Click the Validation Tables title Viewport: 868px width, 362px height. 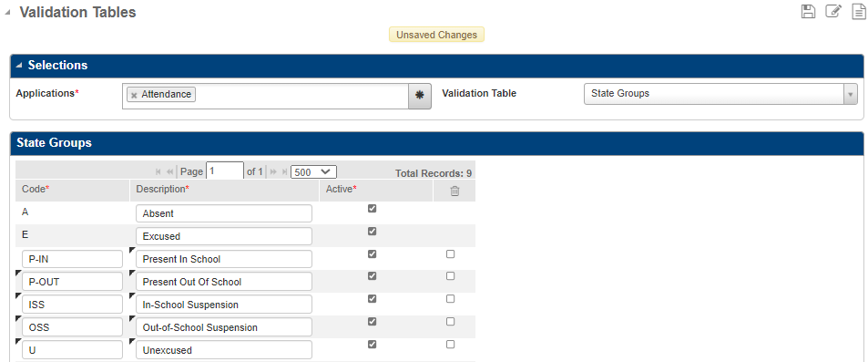[x=77, y=12]
